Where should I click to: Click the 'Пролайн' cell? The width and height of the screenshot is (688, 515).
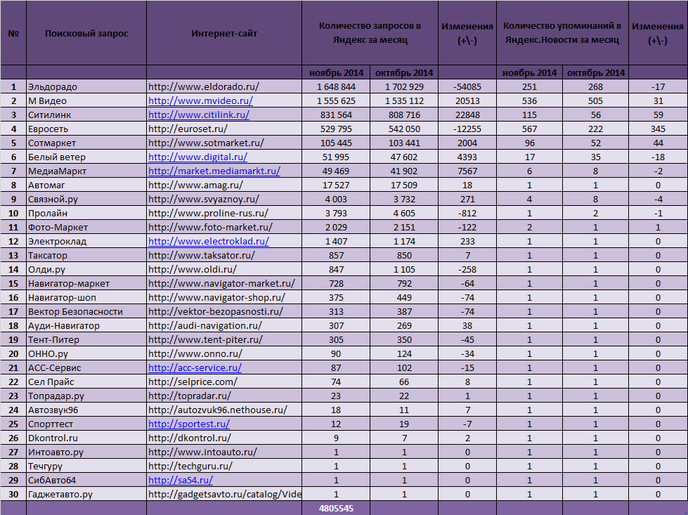coord(86,213)
